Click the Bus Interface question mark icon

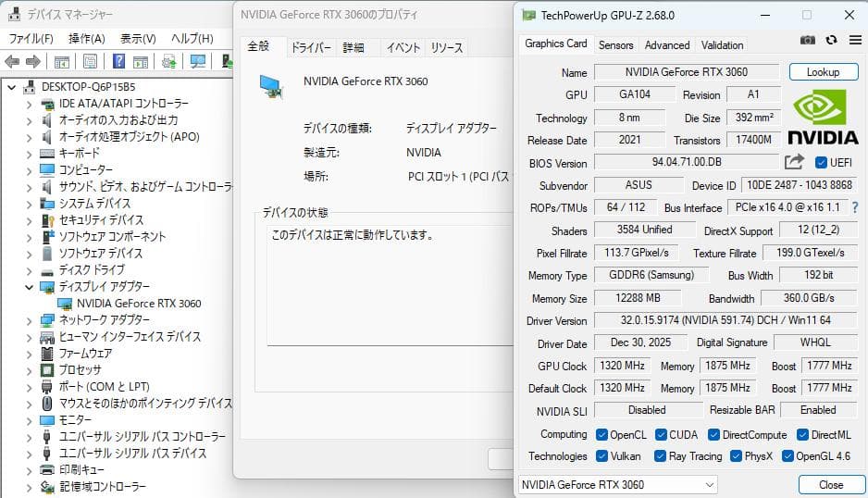click(855, 207)
